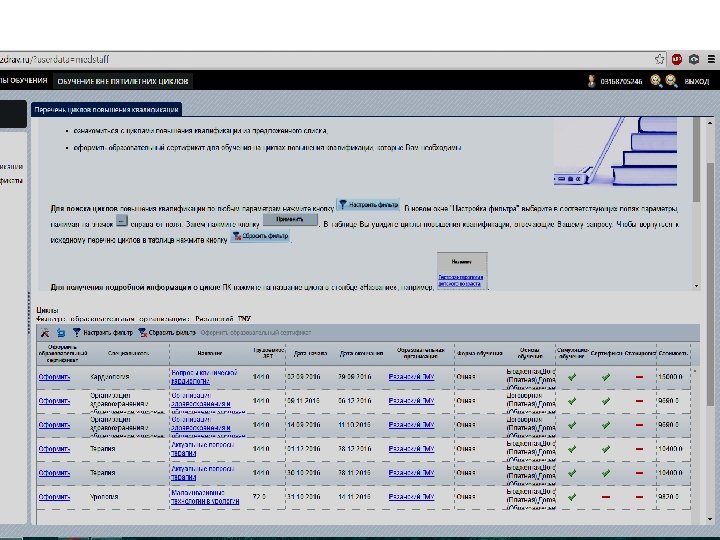Open Рязанский ГМУ link in Кардиология row
Screen dimensions: 720x540
(x=411, y=377)
